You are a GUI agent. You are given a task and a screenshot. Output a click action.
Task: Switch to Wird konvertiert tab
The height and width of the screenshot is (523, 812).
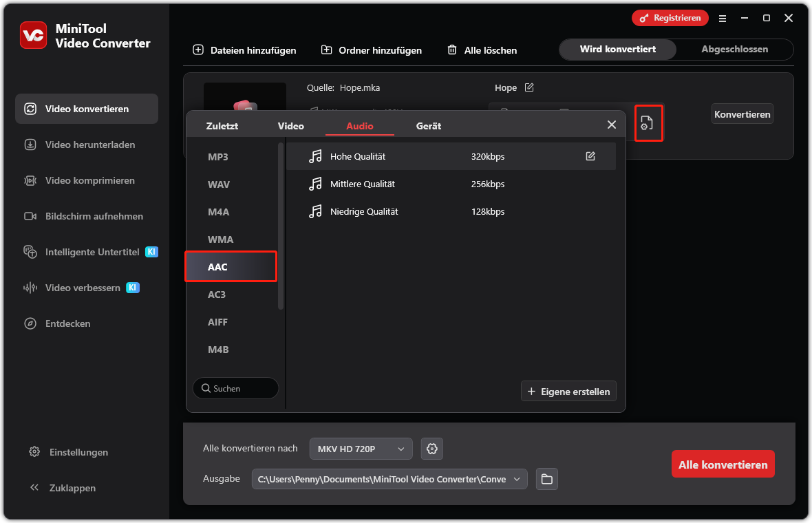[618, 49]
